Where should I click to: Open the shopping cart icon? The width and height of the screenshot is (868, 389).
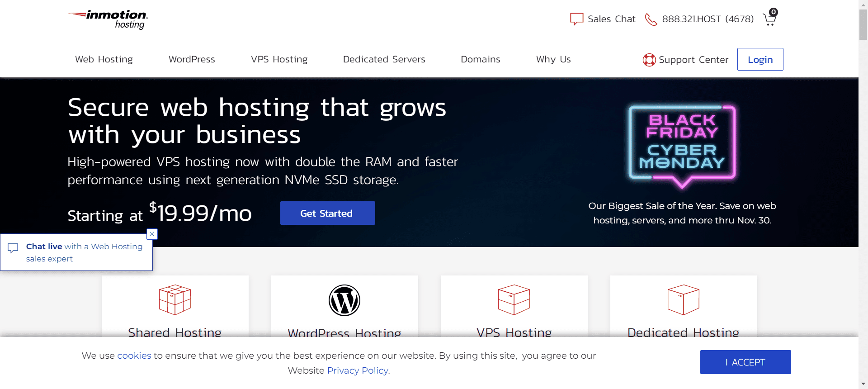coord(769,19)
